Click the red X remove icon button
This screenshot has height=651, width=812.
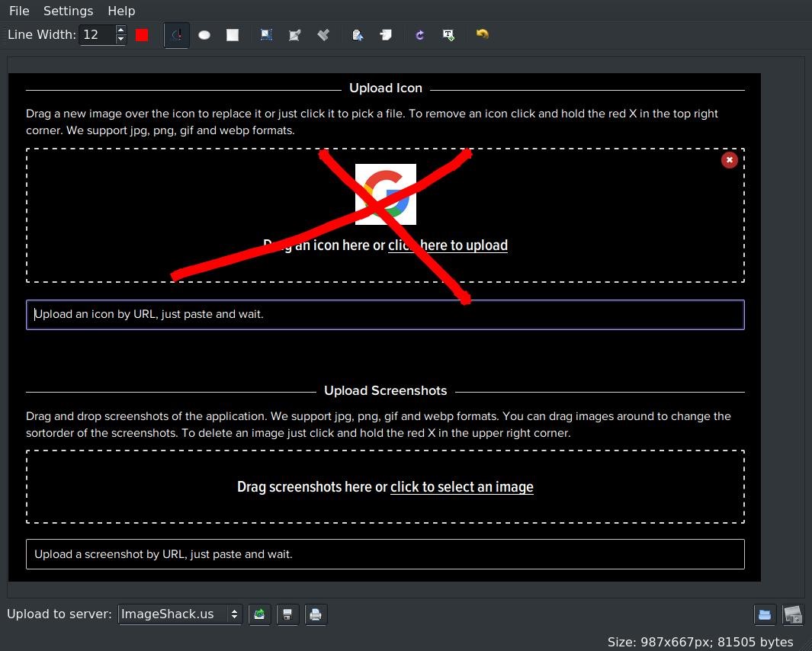point(729,160)
